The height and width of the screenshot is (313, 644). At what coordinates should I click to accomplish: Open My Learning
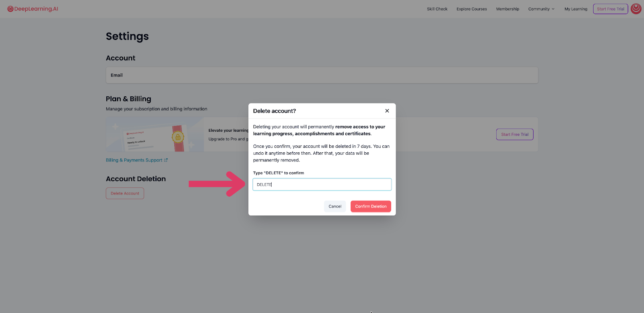[576, 9]
